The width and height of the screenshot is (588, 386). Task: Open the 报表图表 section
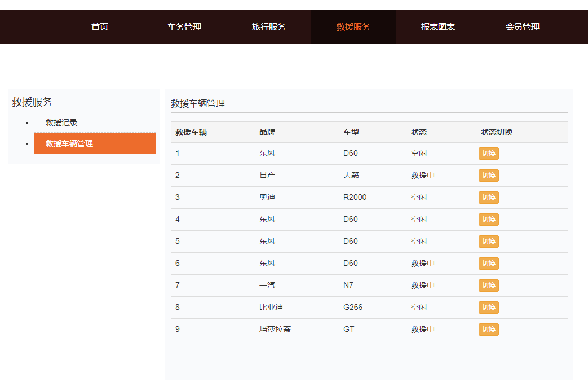(437, 27)
